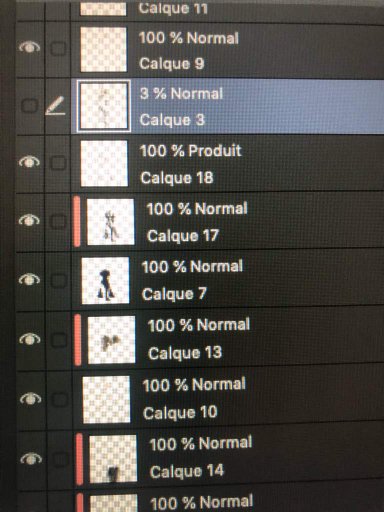
Task: Toggle visibility of Calque 10
Action: [30, 398]
